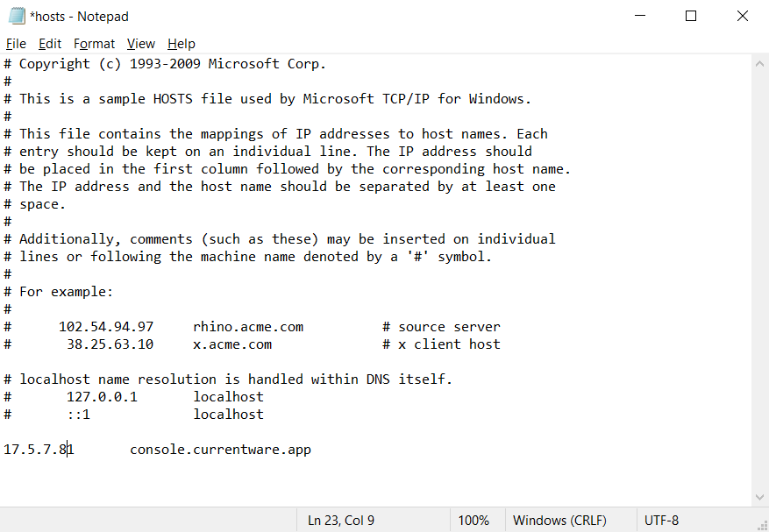Image resolution: width=769 pixels, height=532 pixels.
Task: Maximize the Notepad window
Action: coord(691,16)
